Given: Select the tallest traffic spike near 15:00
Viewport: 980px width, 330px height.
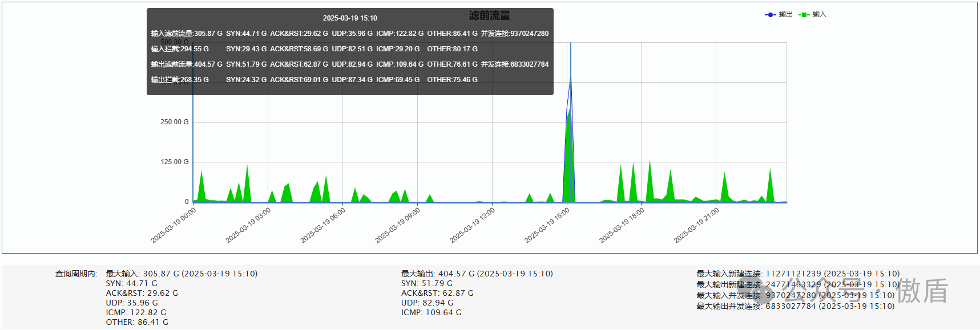Looking at the screenshot, I should 570,80.
